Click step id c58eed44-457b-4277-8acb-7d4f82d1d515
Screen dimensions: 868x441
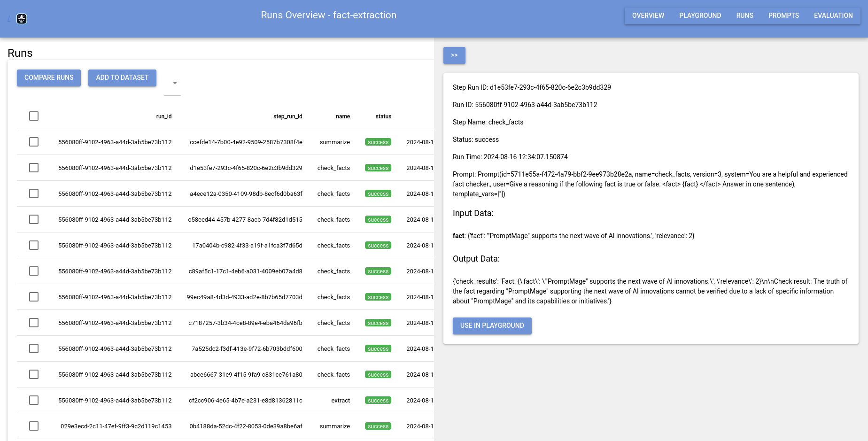tap(245, 220)
